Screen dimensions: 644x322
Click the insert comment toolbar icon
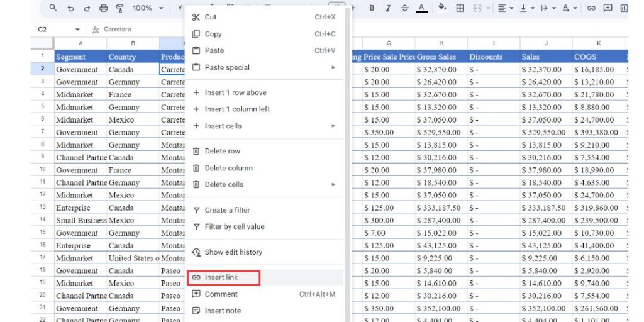click(x=608, y=8)
